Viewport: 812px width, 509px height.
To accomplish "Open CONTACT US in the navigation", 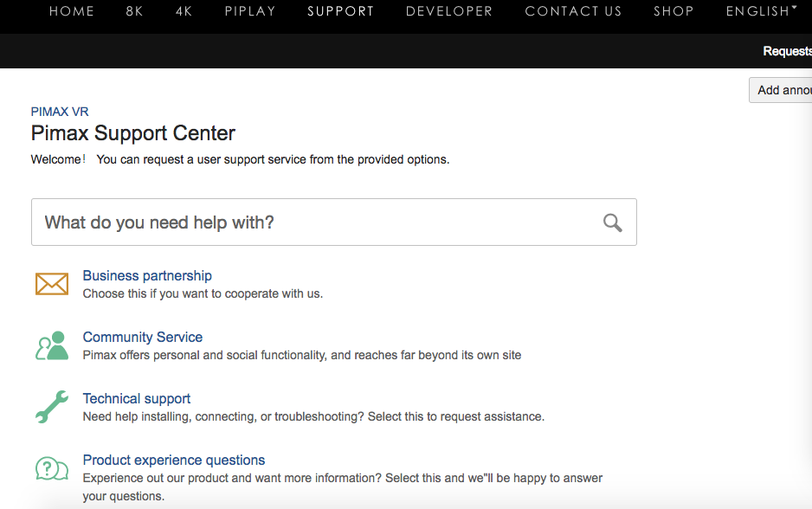I will click(573, 11).
